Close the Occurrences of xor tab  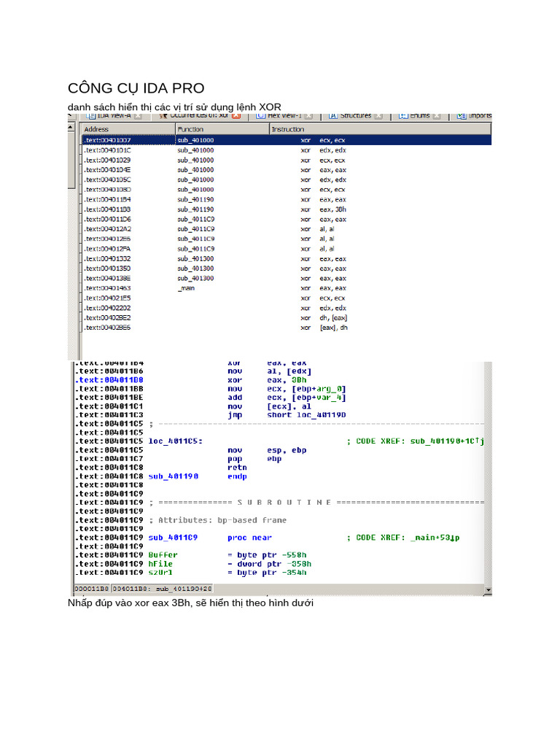tap(236, 116)
